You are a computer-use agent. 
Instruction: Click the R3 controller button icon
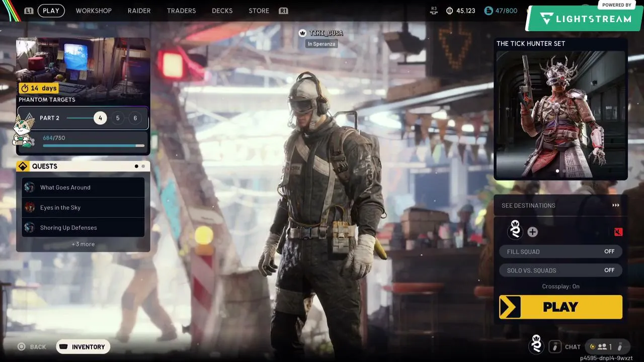[x=435, y=11]
